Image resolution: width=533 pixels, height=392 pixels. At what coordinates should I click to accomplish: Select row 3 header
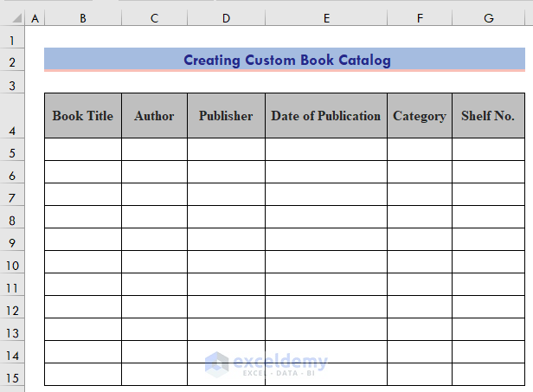pyautogui.click(x=12, y=82)
